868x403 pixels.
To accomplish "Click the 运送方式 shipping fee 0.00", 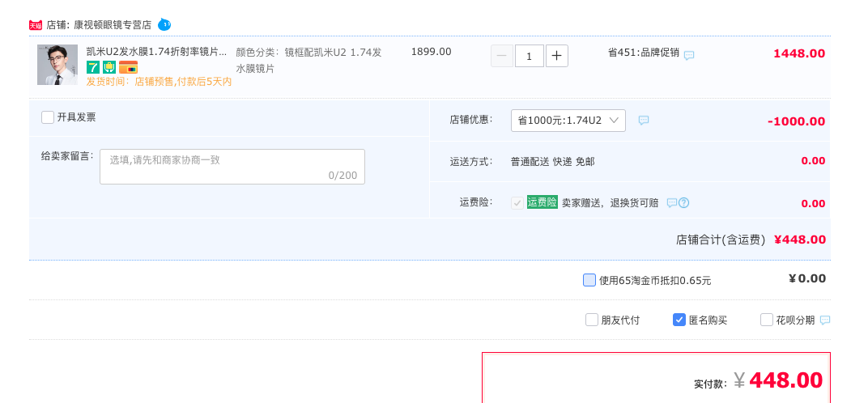I will (813, 161).
